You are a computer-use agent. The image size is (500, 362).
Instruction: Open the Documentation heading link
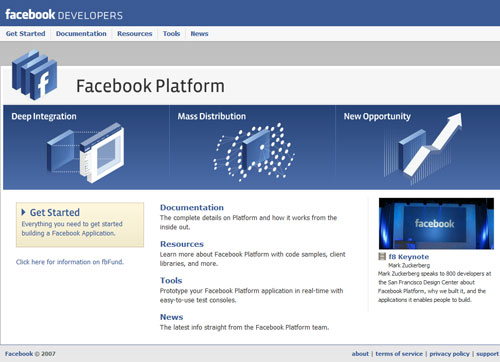[192, 207]
